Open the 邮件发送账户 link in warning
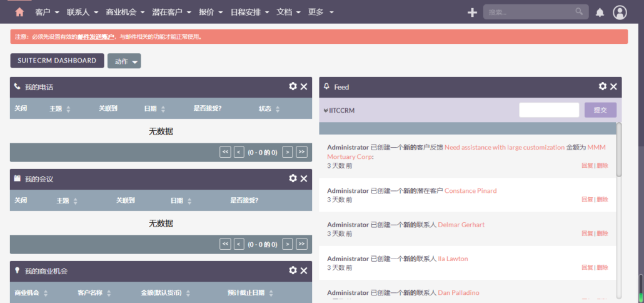Viewport: 644px width, 303px height. pos(96,37)
